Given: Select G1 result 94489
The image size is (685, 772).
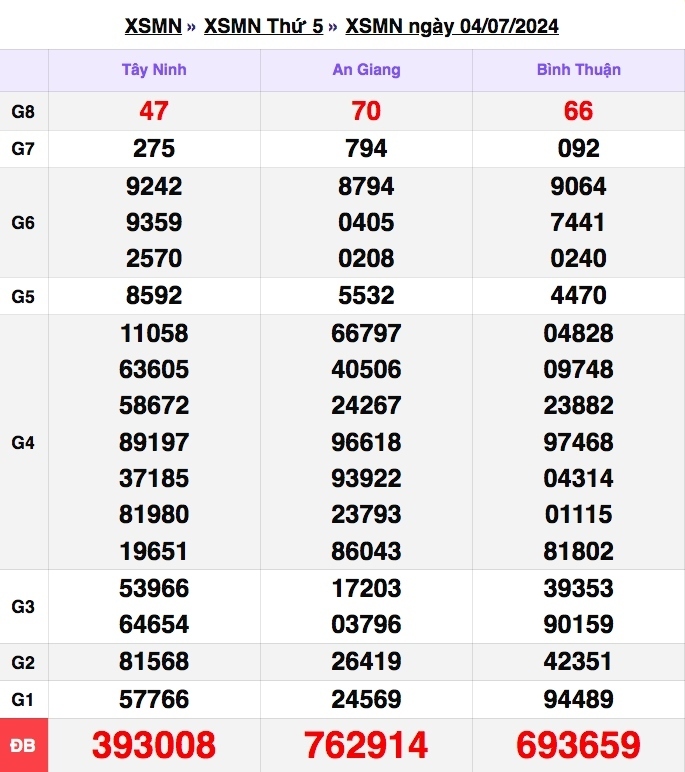Looking at the screenshot, I should pyautogui.click(x=578, y=699).
